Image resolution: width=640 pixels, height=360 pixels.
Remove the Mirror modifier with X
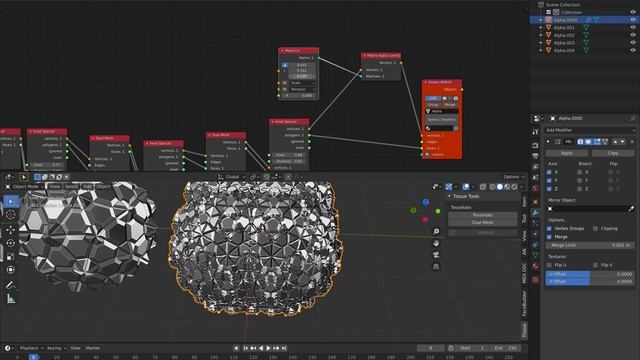[632, 142]
